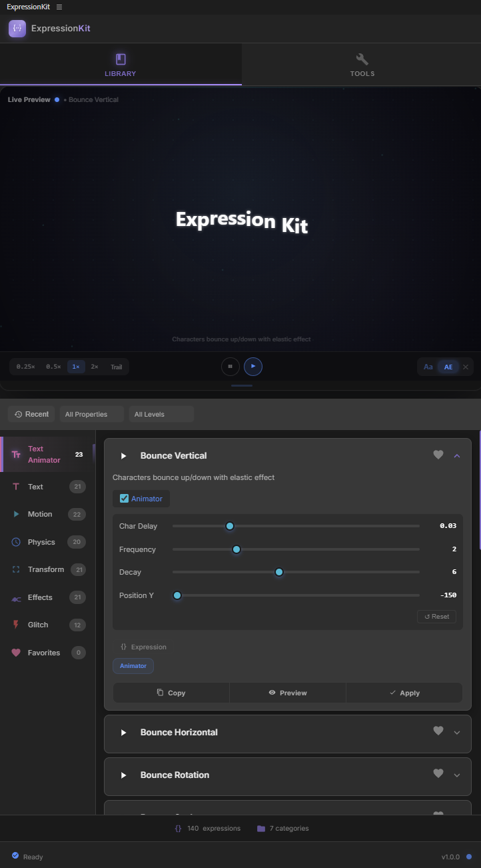This screenshot has width=481, height=868.
Task: Select the Physics category
Action: (47, 542)
